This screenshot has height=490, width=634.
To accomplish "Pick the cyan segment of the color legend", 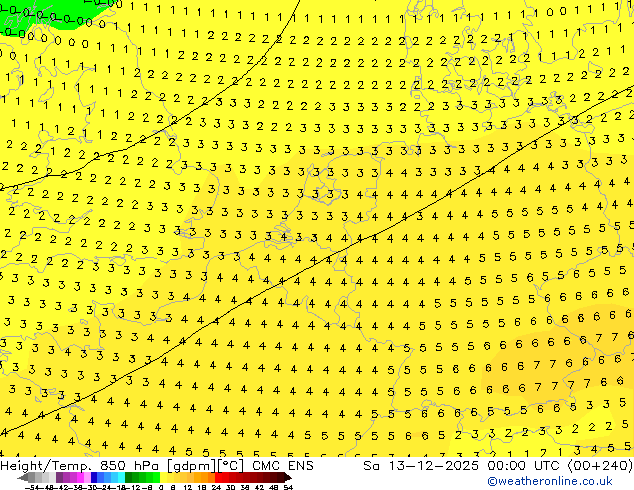I will click(121, 478).
